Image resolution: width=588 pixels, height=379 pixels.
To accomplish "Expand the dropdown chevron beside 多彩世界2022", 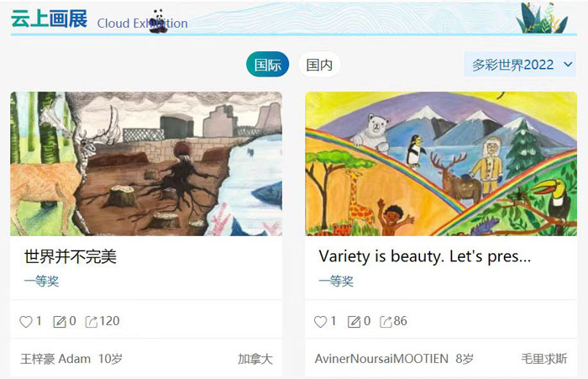I will coord(568,65).
